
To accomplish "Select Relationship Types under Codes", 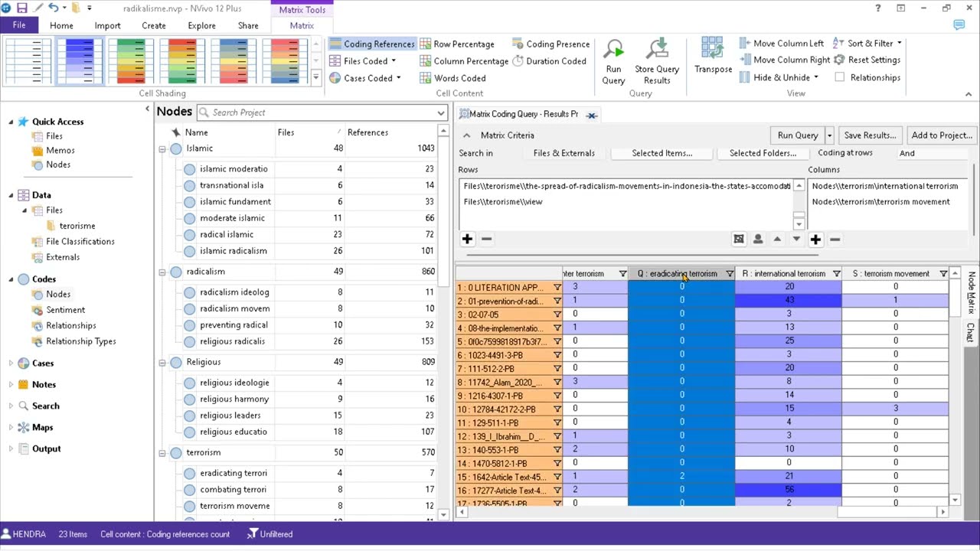I will click(x=80, y=341).
